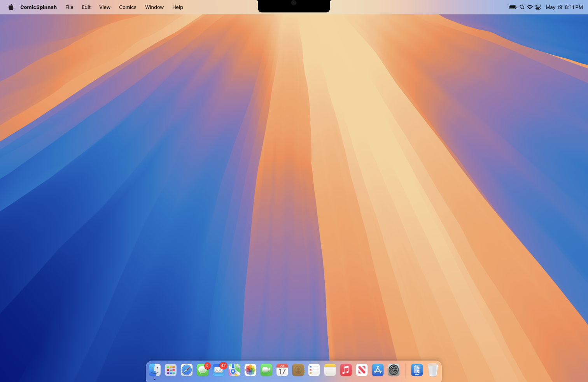Launch Safari from the Dock
The width and height of the screenshot is (588, 382).
(187, 370)
